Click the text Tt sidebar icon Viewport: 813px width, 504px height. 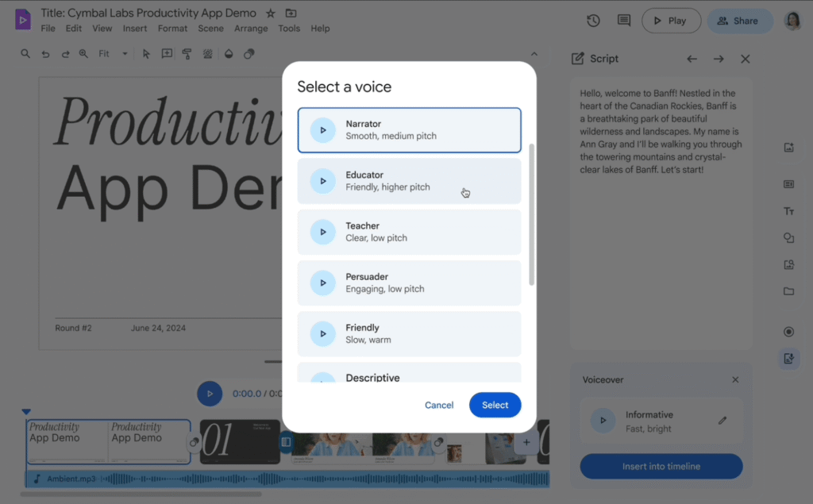pos(788,211)
